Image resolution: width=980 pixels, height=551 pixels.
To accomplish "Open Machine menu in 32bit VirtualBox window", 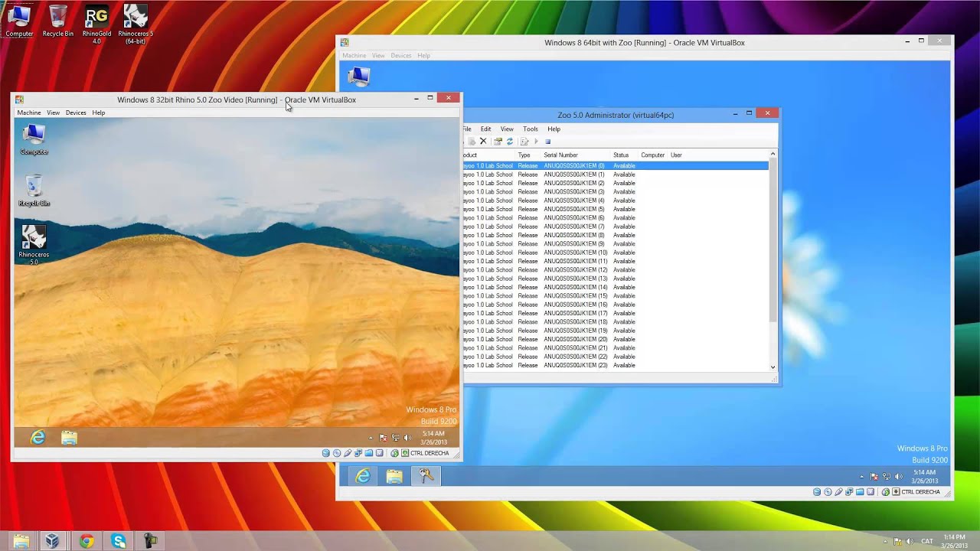I will [29, 112].
